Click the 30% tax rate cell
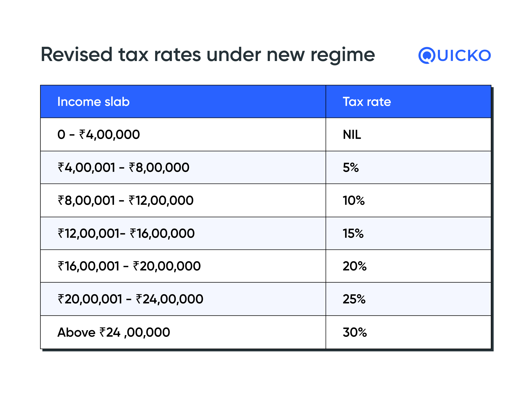 click(355, 332)
